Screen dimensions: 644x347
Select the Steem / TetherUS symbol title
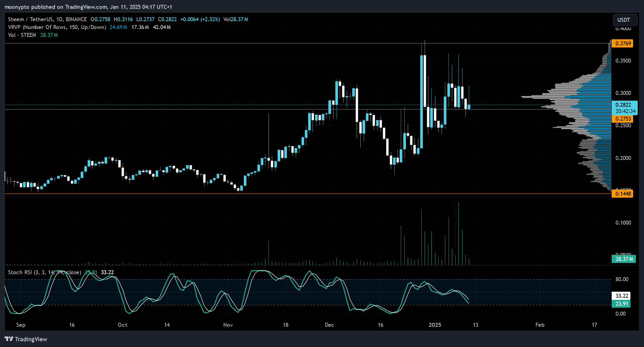[x=47, y=19]
